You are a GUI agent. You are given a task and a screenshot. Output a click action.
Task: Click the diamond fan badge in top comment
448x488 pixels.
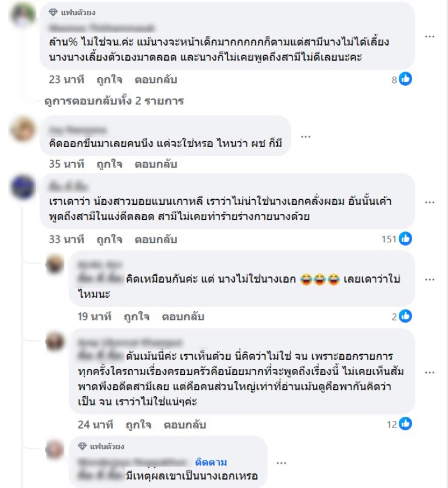coord(53,12)
